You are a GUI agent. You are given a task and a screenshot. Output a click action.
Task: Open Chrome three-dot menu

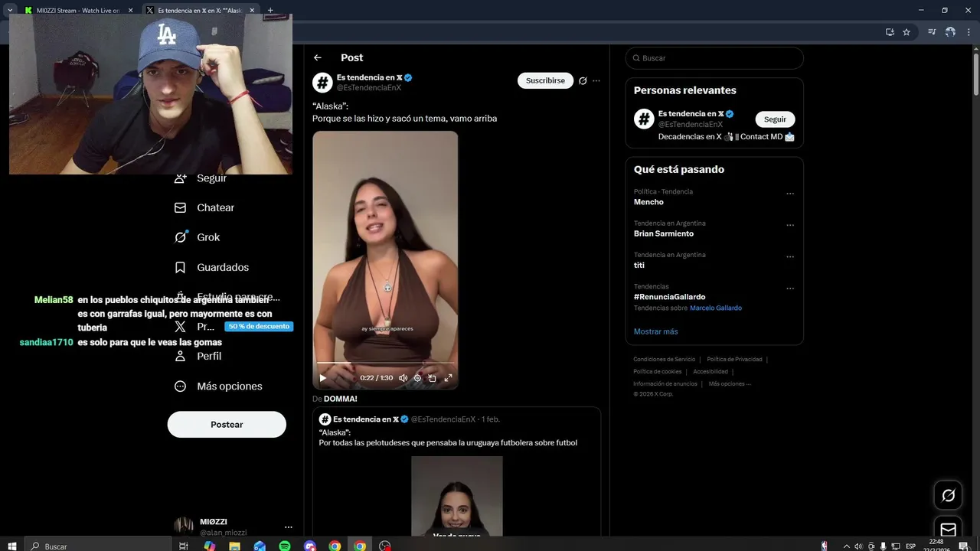pyautogui.click(x=969, y=32)
